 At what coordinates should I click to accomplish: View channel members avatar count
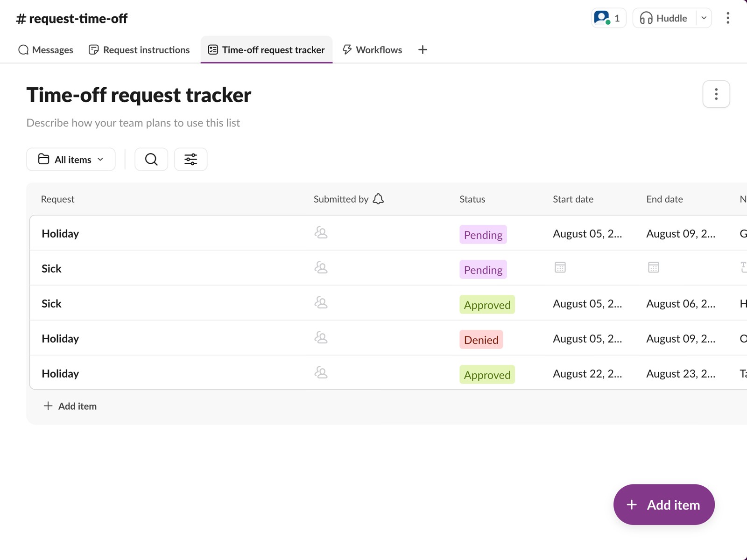(x=608, y=18)
